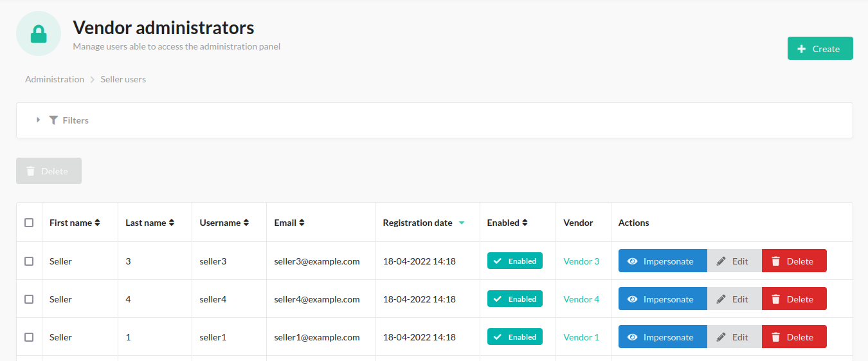This screenshot has height=361, width=868.
Task: Sort by Last name arrows icon
Action: point(172,223)
